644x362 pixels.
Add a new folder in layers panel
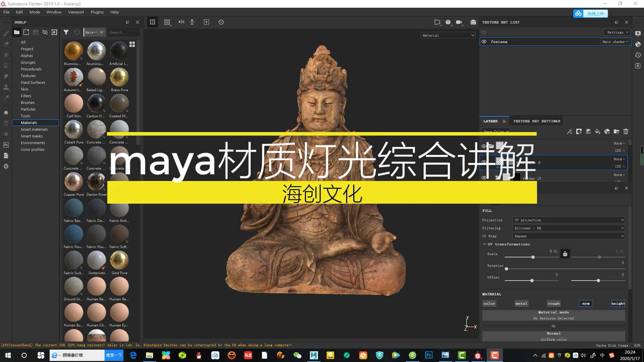[x=616, y=132]
